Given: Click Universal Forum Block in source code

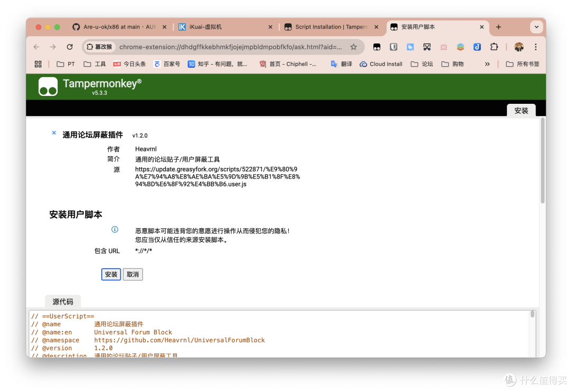Looking at the screenshot, I should (133, 332).
